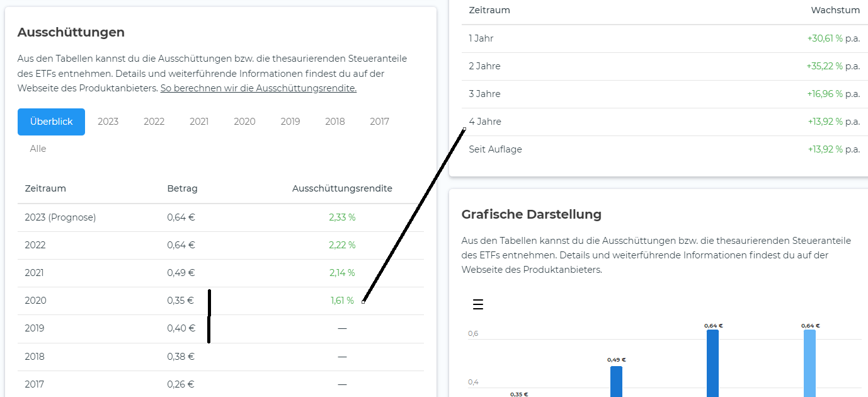This screenshot has width=868, height=397.
Task: Click the 'Ausschüttungen' heading
Action: coord(71,32)
